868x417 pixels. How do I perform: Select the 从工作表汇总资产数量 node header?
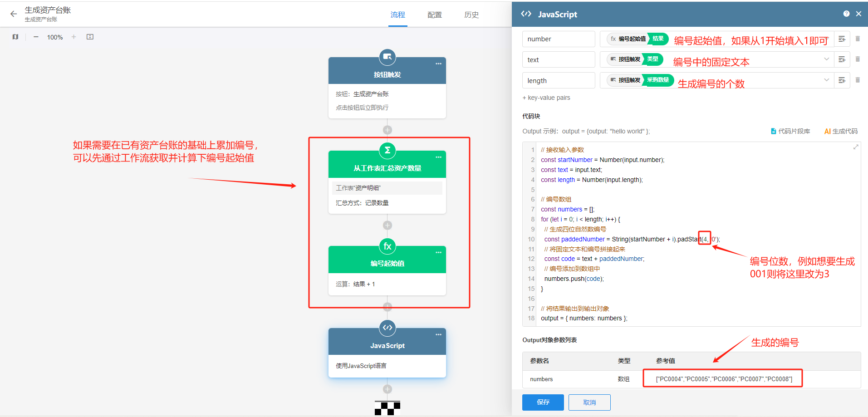click(x=387, y=164)
